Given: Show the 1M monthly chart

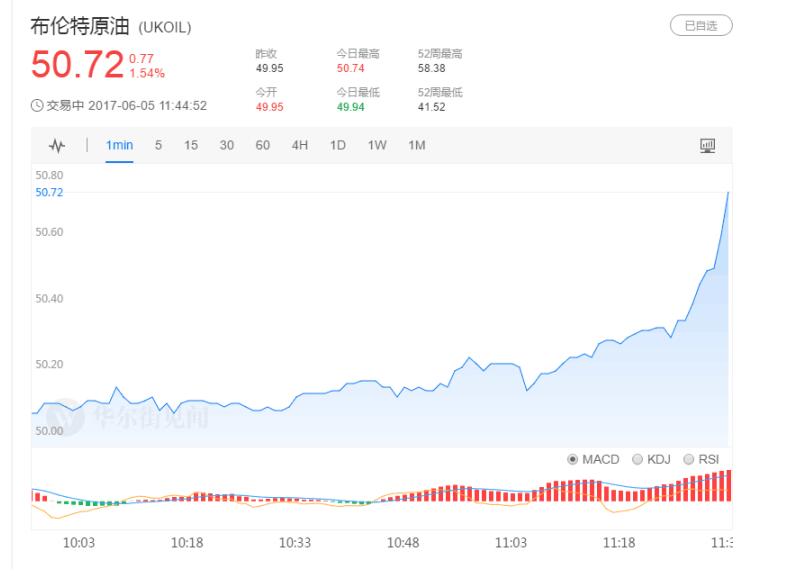Looking at the screenshot, I should tap(416, 146).
